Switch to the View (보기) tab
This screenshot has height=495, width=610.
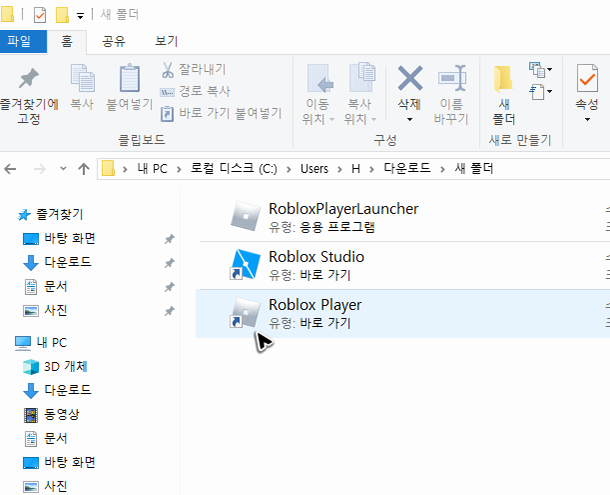pyautogui.click(x=167, y=41)
